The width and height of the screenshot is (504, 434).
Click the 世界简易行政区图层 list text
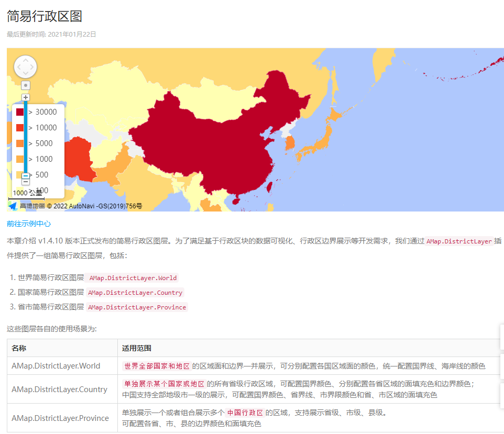[51, 277]
